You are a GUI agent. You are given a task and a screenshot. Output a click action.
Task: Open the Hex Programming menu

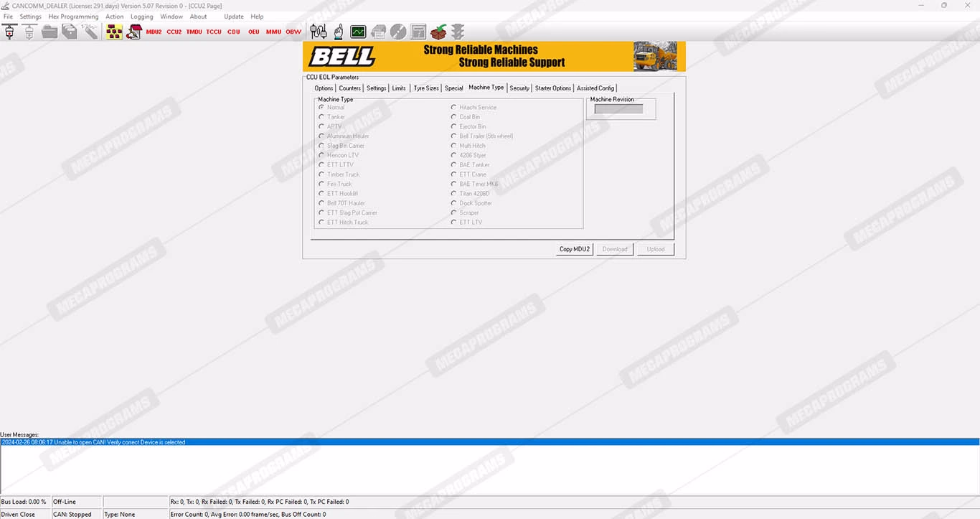point(73,17)
